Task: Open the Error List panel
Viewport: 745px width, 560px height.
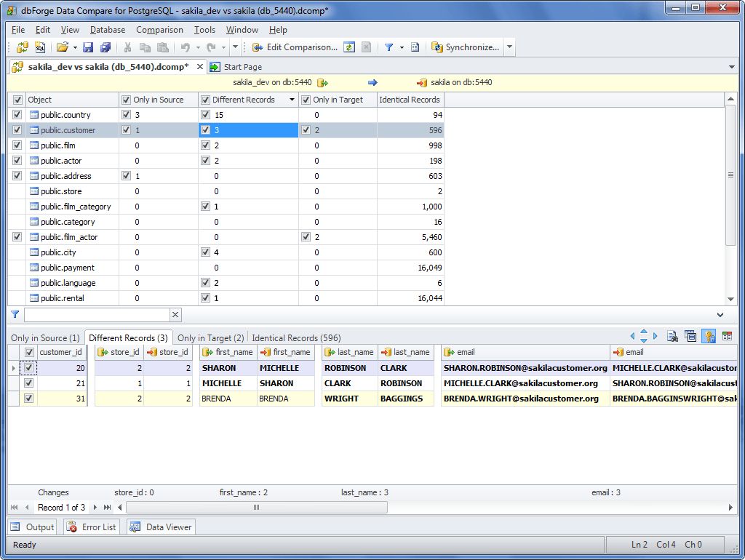Action: pyautogui.click(x=92, y=527)
